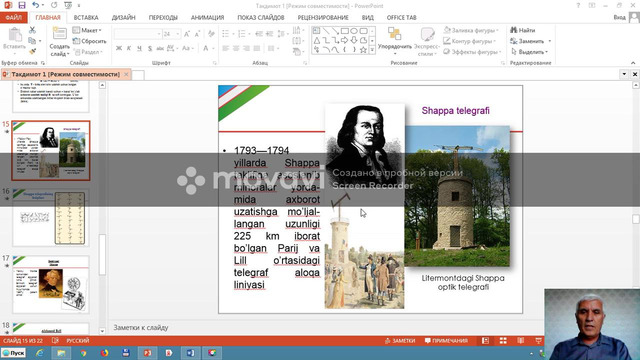
Task: Cut selection with scissors icon
Action: point(32,30)
